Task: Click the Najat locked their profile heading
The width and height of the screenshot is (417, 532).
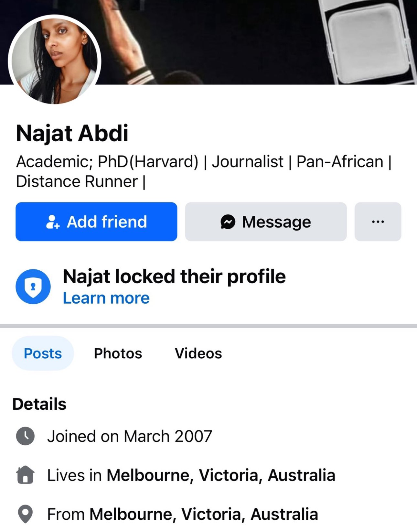Action: point(174,277)
